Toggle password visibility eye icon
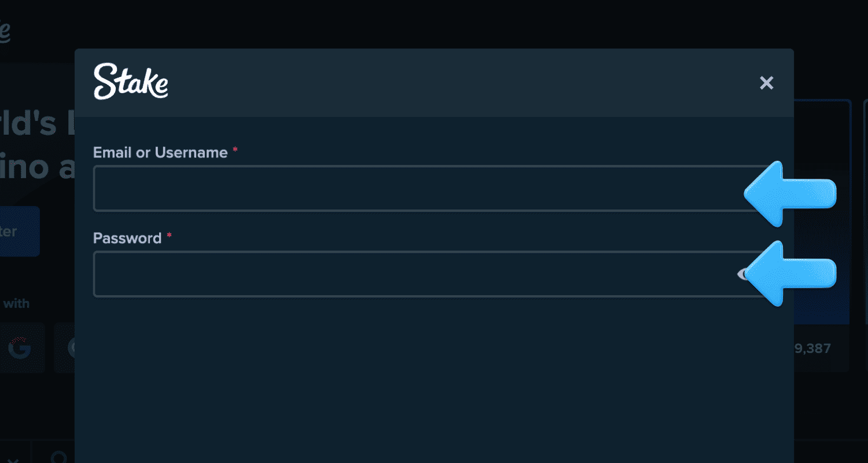 pos(741,274)
